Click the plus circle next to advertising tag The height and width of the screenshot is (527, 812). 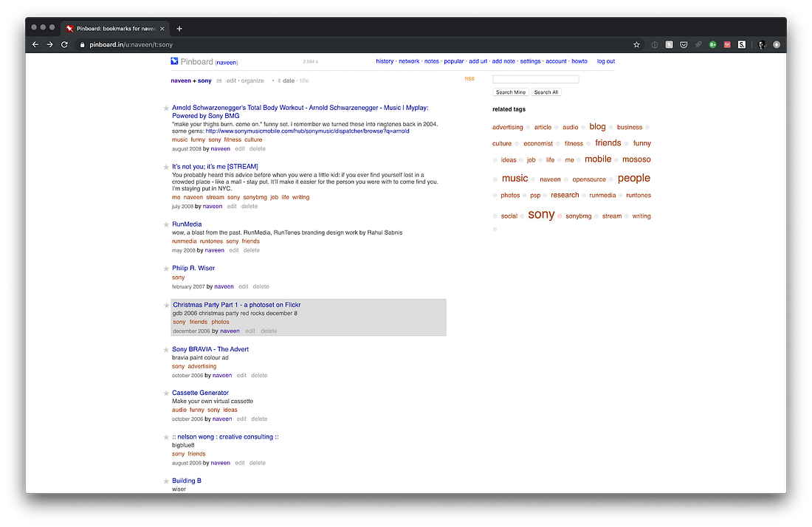tap(529, 128)
